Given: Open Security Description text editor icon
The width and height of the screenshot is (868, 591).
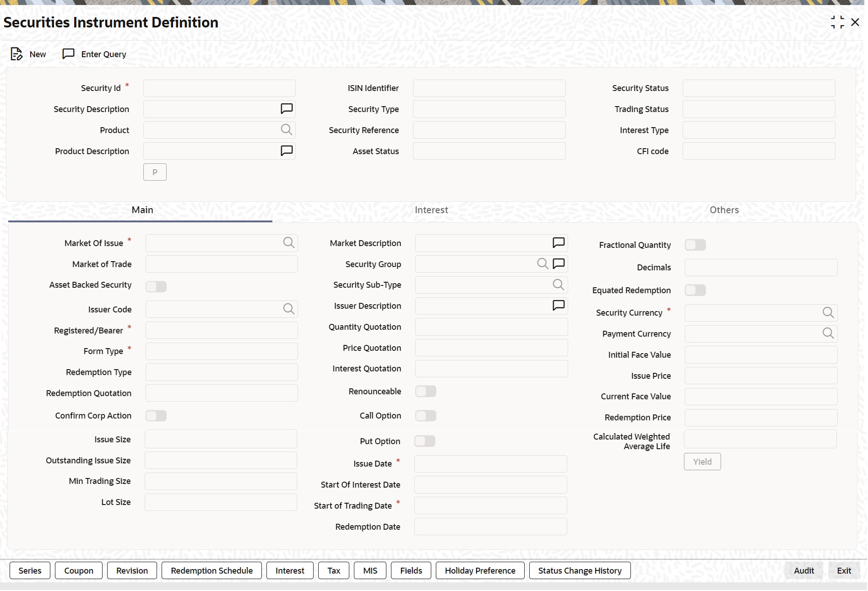Looking at the screenshot, I should tap(287, 109).
